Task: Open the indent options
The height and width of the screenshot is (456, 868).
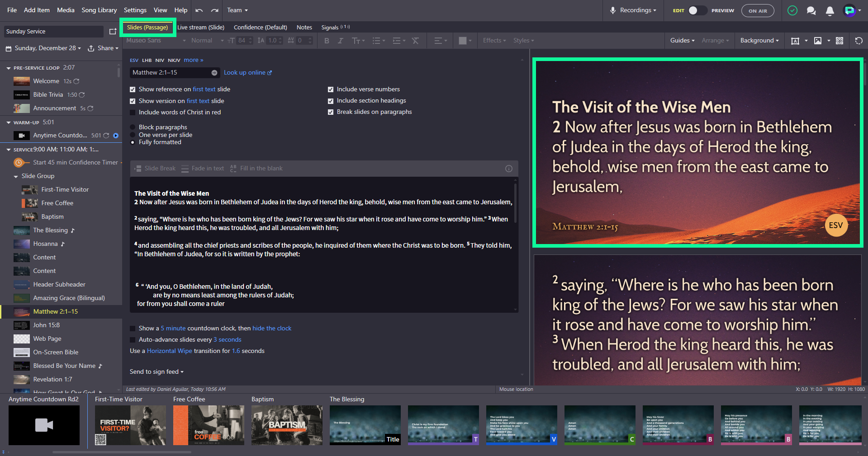Action: click(399, 41)
